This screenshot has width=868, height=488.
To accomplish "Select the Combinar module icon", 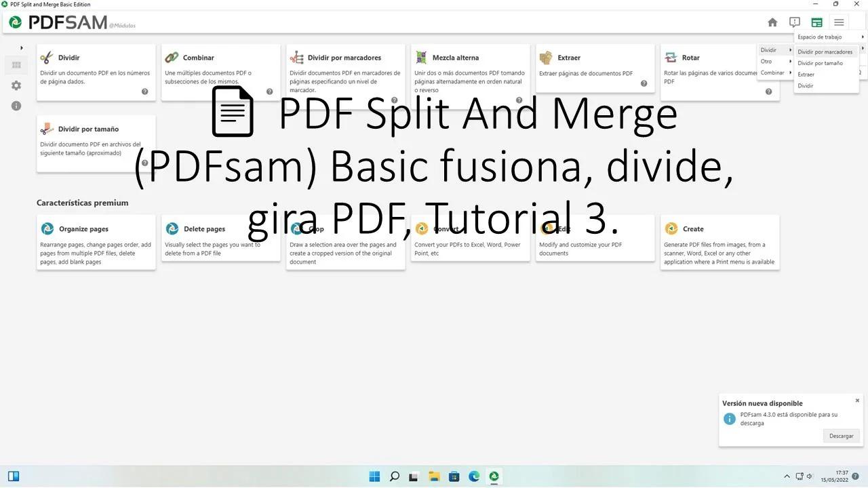I will (x=171, y=57).
